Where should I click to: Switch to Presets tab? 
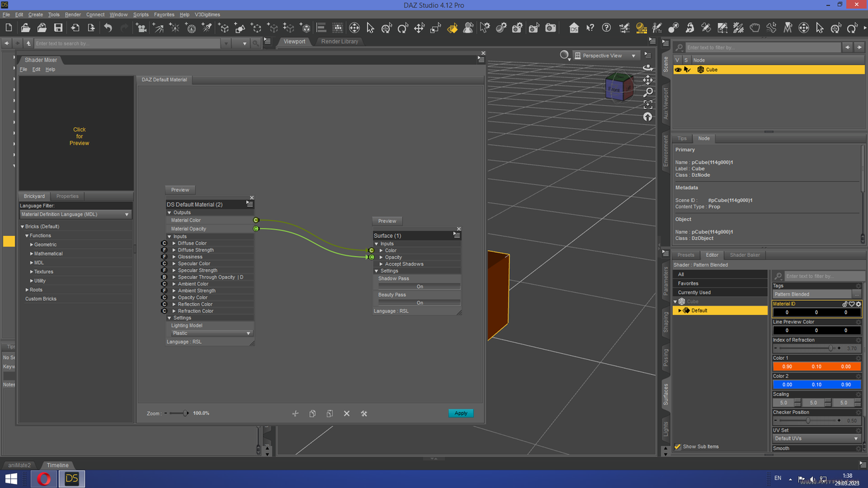pos(686,255)
